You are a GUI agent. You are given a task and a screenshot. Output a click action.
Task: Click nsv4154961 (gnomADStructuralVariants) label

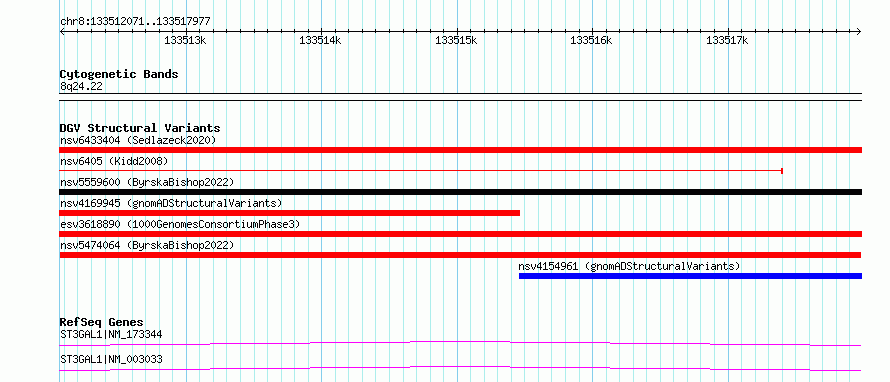point(629,266)
